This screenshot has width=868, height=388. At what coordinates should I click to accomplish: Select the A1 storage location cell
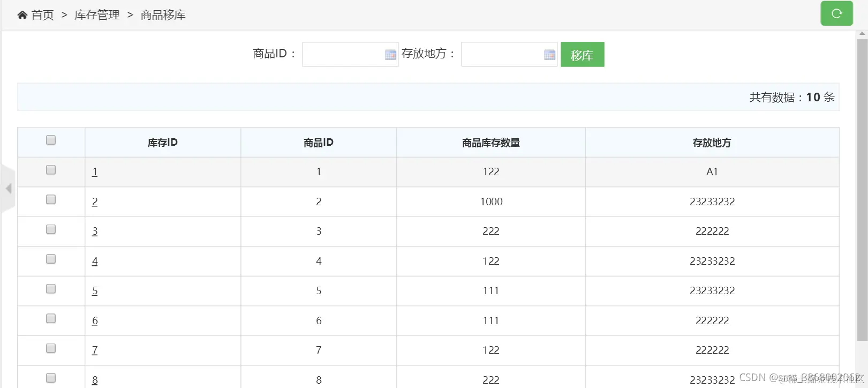coord(712,172)
